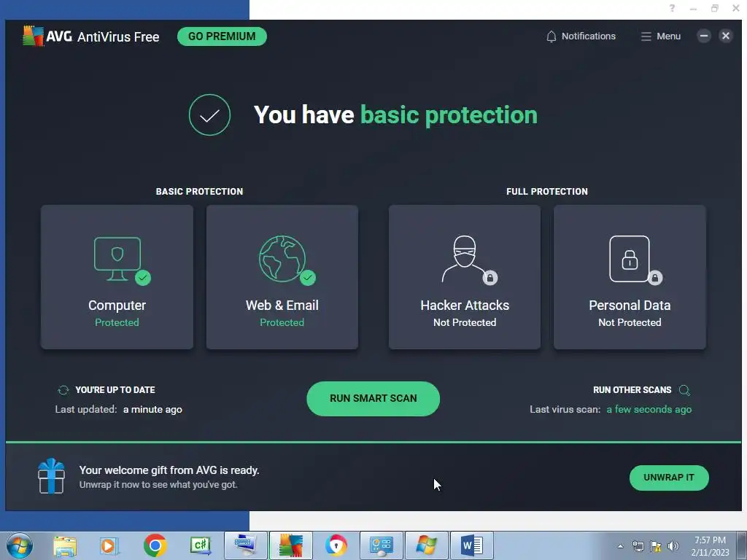The height and width of the screenshot is (560, 747).
Task: Open File Explorer from taskbar
Action: pos(65,545)
